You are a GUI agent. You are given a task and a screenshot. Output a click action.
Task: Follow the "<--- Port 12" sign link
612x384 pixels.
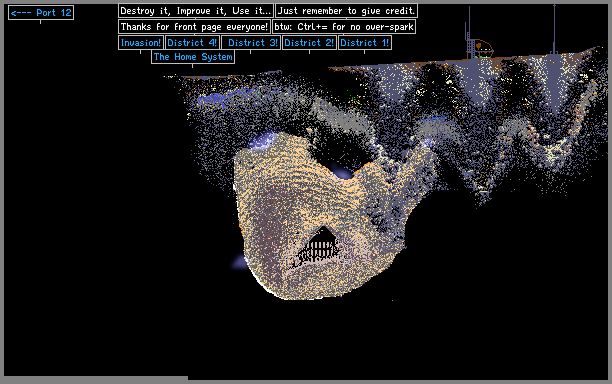pos(41,12)
